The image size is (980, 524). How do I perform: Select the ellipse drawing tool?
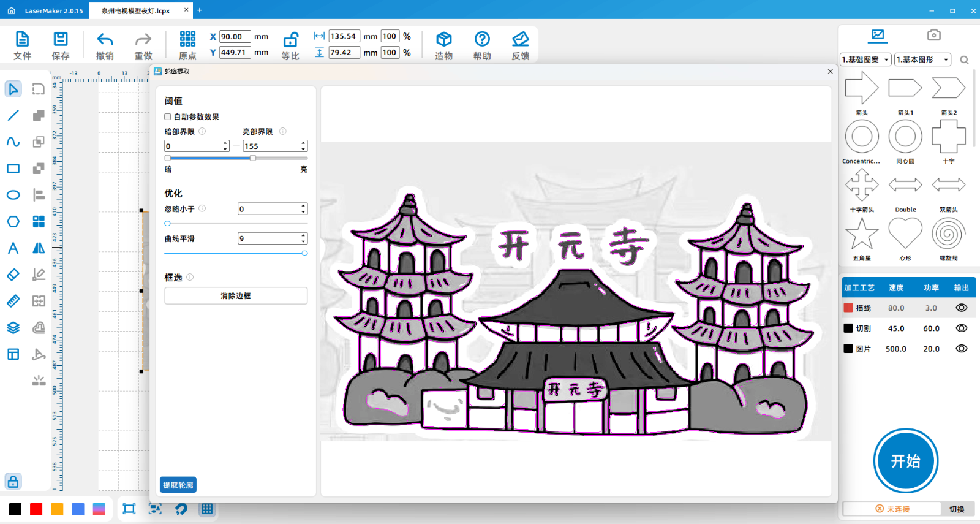coord(13,195)
